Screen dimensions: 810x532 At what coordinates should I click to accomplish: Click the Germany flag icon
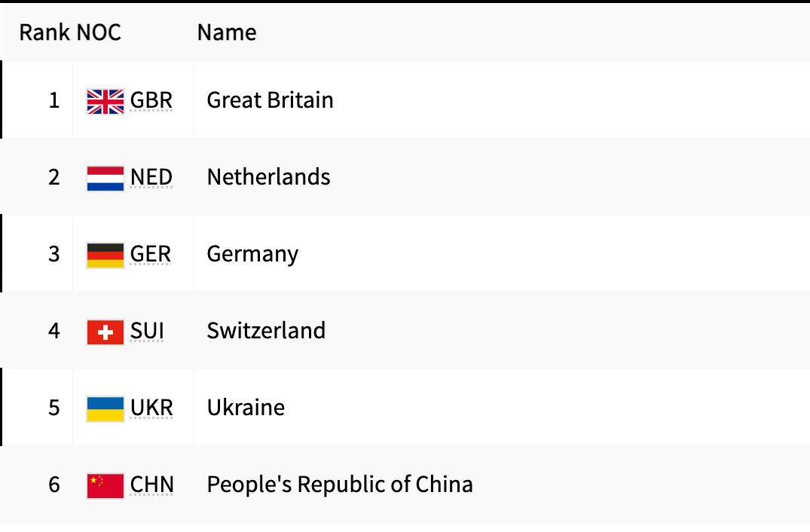coord(105,255)
